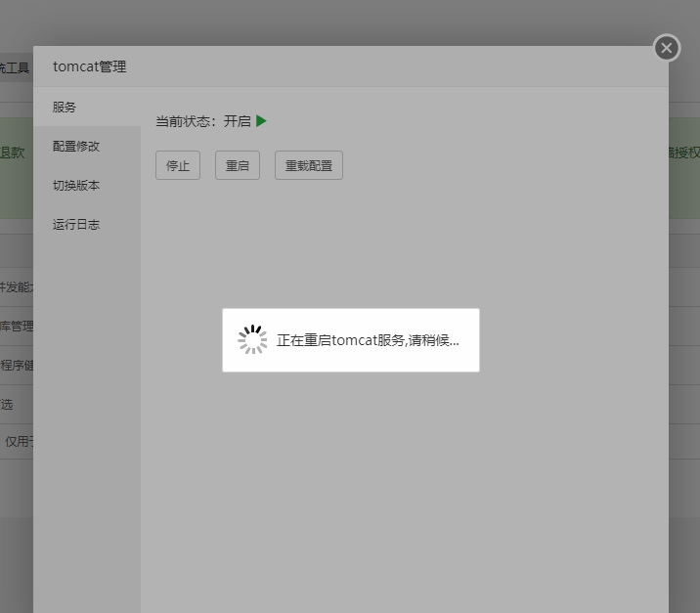Switch to the 切换版本 tab

[x=87, y=186]
